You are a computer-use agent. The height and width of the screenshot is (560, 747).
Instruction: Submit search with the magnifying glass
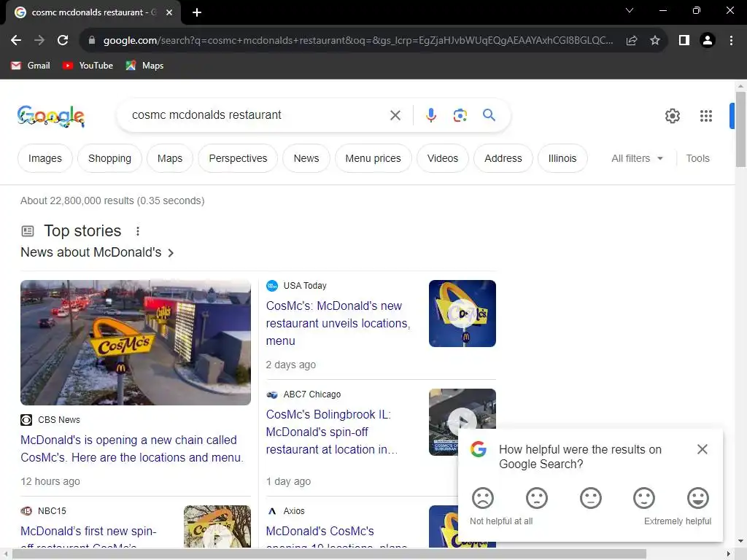(489, 115)
